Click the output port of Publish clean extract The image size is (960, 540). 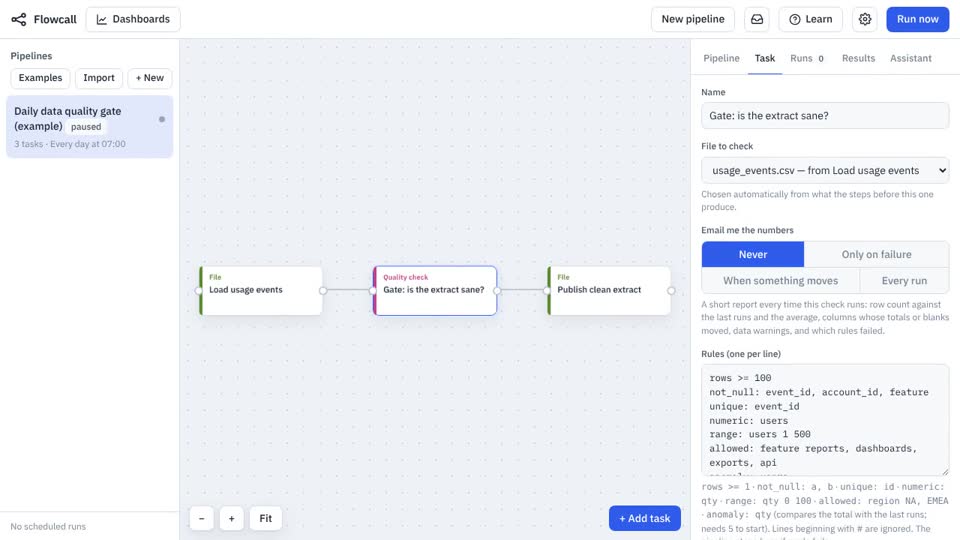(671, 291)
